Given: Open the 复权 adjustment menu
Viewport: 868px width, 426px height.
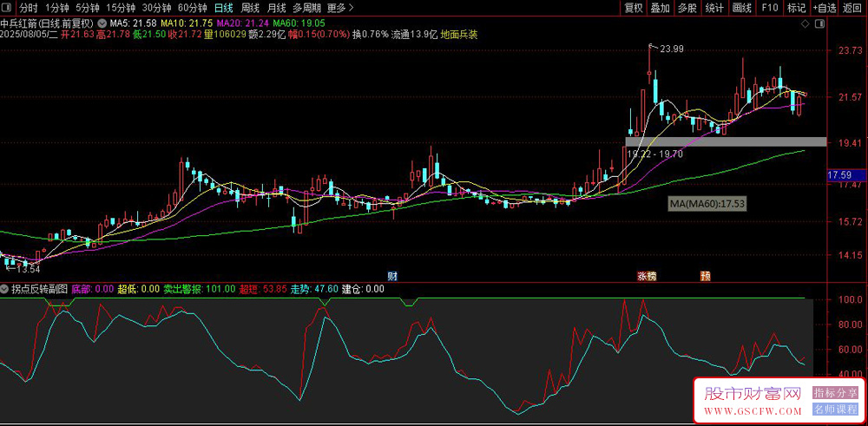Looking at the screenshot, I should coord(634,8).
